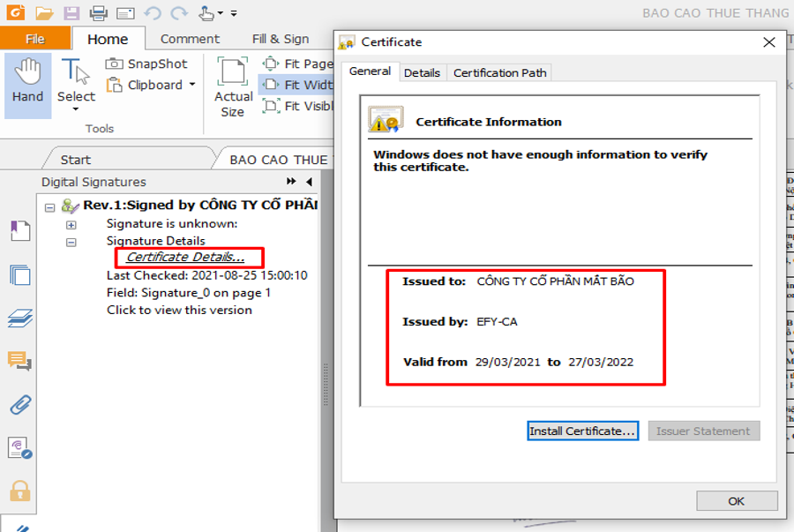Select 'Rev.1:Signed by CÔNG TY CỔ PHẦN' row
Image resolution: width=794 pixels, height=532 pixels.
[200, 205]
